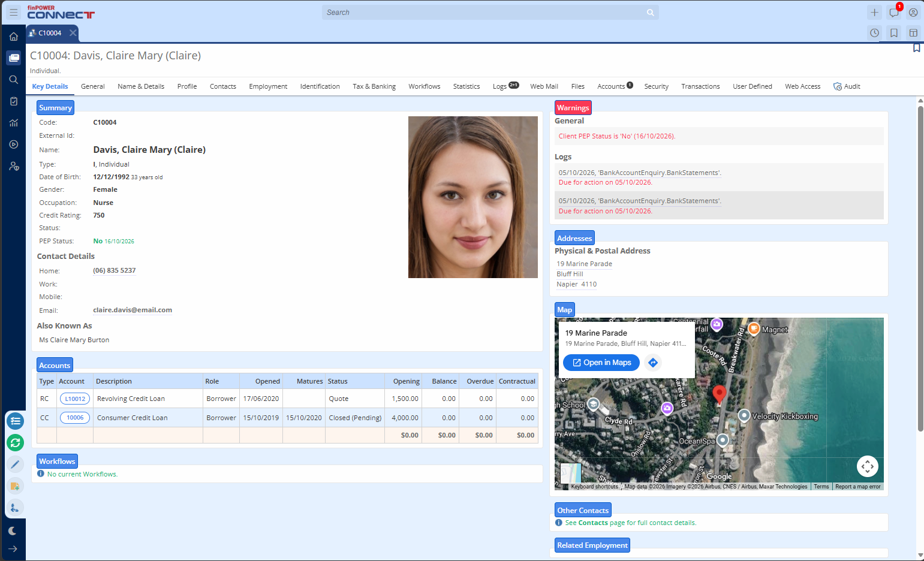Viewport: 924px width, 561px height.
Task: Click the Contacts page link
Action: [593, 523]
